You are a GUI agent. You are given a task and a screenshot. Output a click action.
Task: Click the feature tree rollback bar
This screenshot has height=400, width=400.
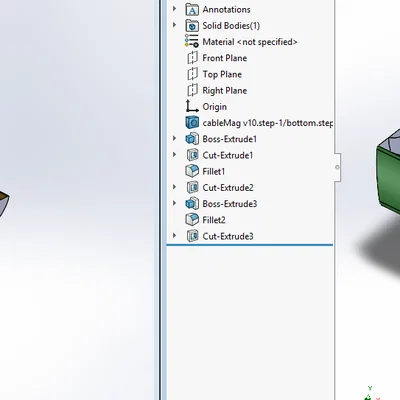[x=250, y=245]
